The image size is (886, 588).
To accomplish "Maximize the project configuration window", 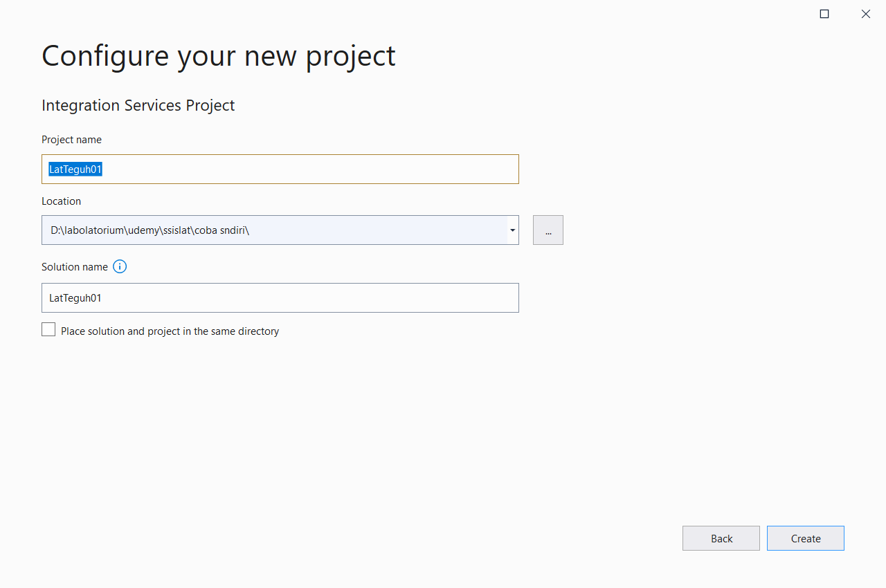I will click(x=824, y=14).
